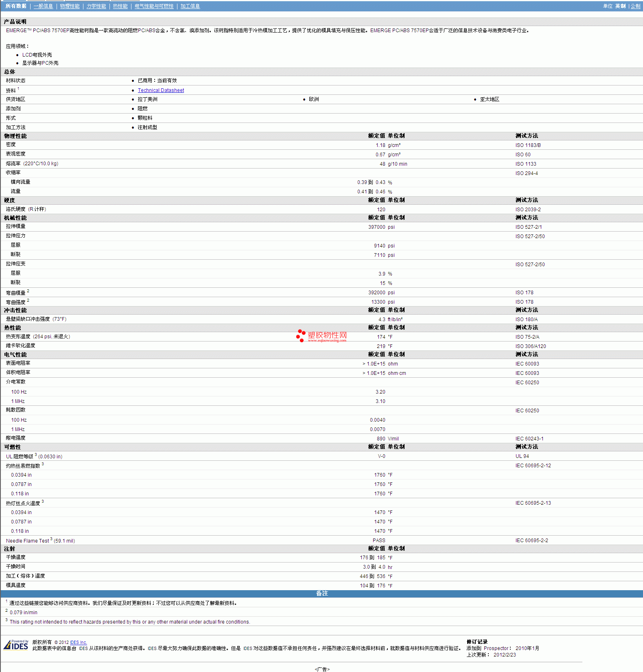
Task: Click the ISO 75-2/A test method
Action: pos(527,337)
